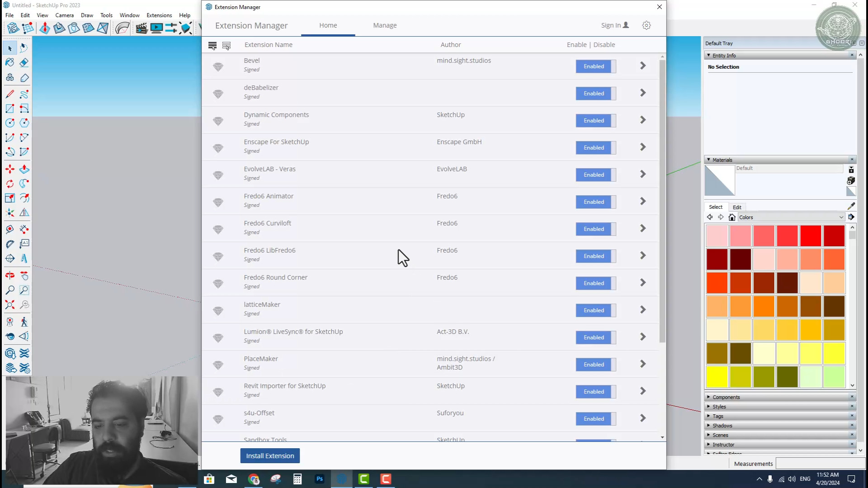Toggle Fredo6 Curviloft Enabled switch

[596, 229]
